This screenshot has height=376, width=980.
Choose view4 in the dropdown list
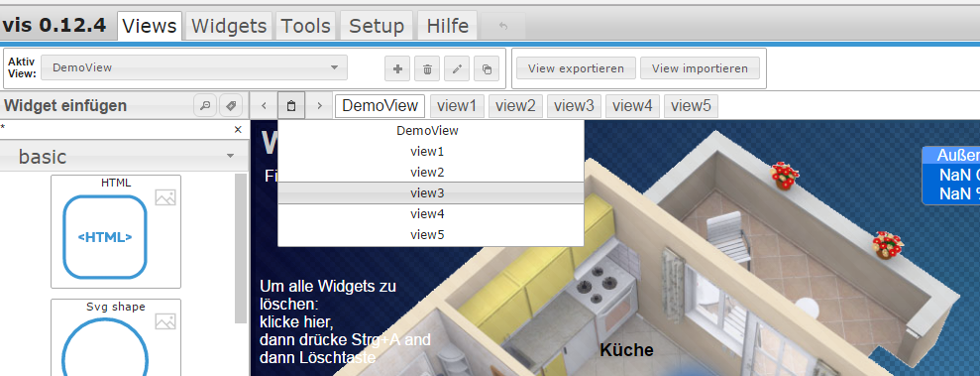[431, 214]
